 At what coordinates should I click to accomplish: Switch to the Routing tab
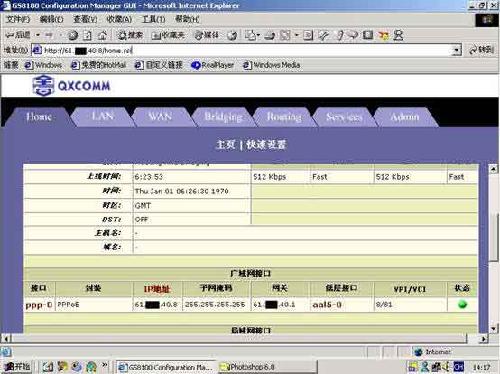[x=284, y=117]
